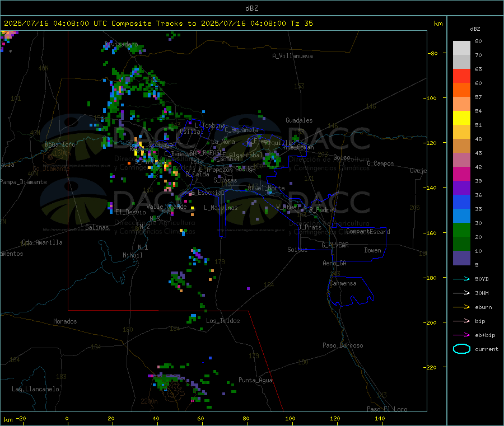The image size is (504, 426).
Task: Click the 'Valle_Grande' map label
Action: point(166,207)
